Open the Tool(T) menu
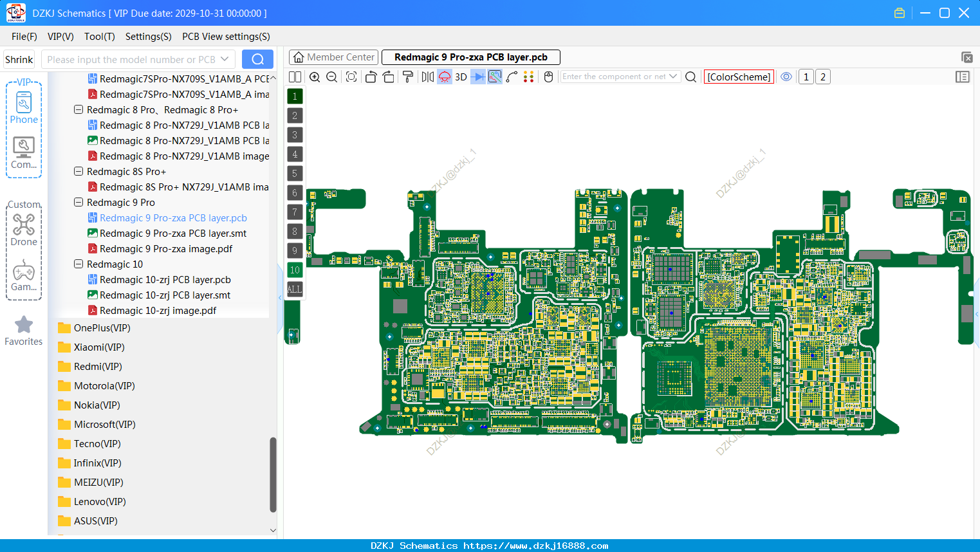Viewport: 980px width, 552px height. pyautogui.click(x=100, y=37)
